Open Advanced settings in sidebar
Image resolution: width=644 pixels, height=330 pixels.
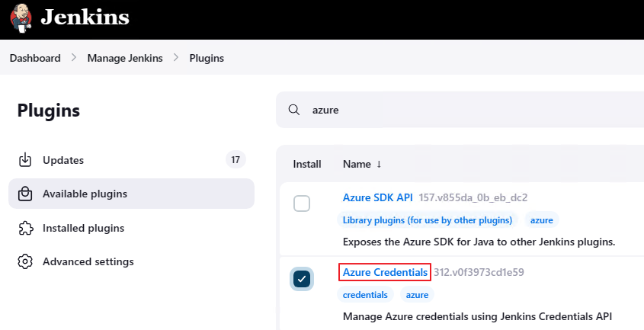tap(131, 261)
